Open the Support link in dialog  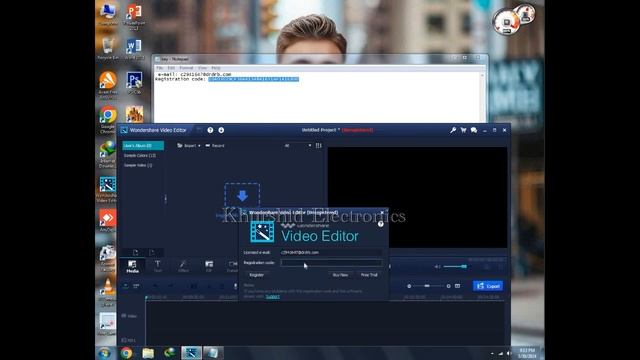coord(273,297)
